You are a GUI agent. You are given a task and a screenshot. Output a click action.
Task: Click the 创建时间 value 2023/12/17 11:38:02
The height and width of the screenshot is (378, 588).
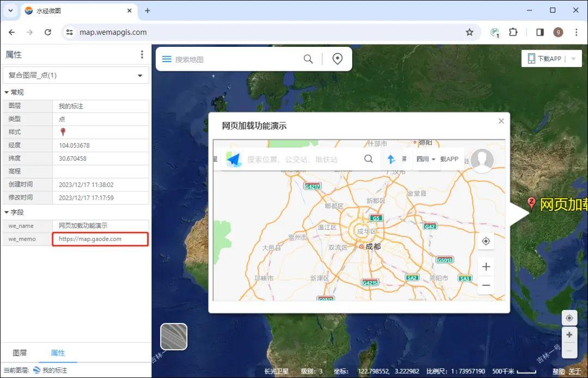coord(101,185)
